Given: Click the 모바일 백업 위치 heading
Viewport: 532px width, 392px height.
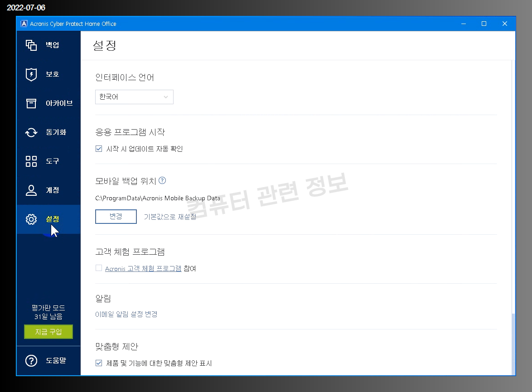Looking at the screenshot, I should click(126, 181).
